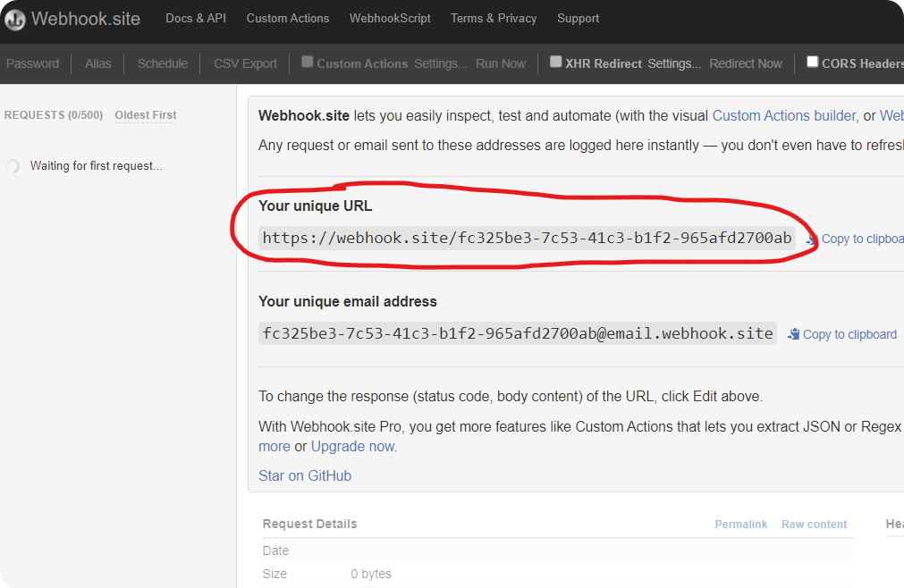Click the REQUESTS (0/500) header
The height and width of the screenshot is (588, 904).
point(53,115)
